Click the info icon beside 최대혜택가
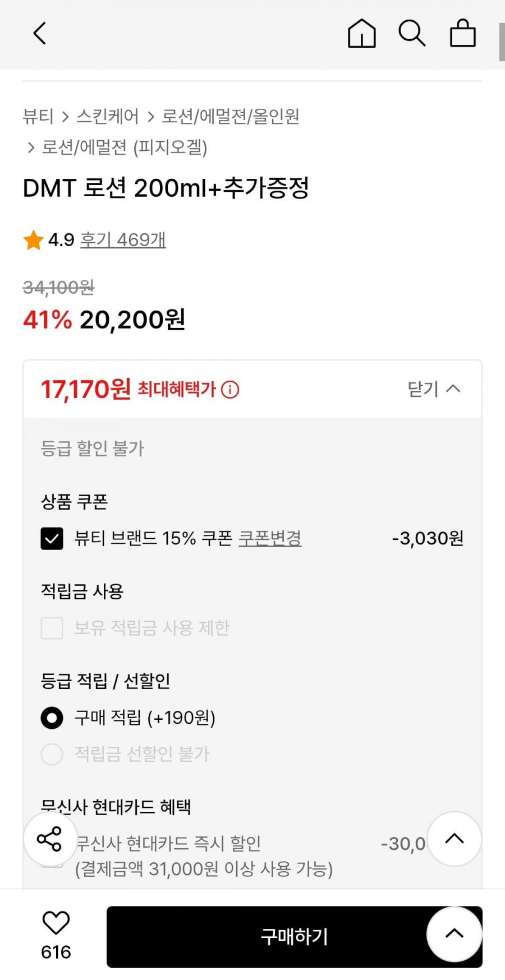Screen dimensions: 505x980 (230, 389)
